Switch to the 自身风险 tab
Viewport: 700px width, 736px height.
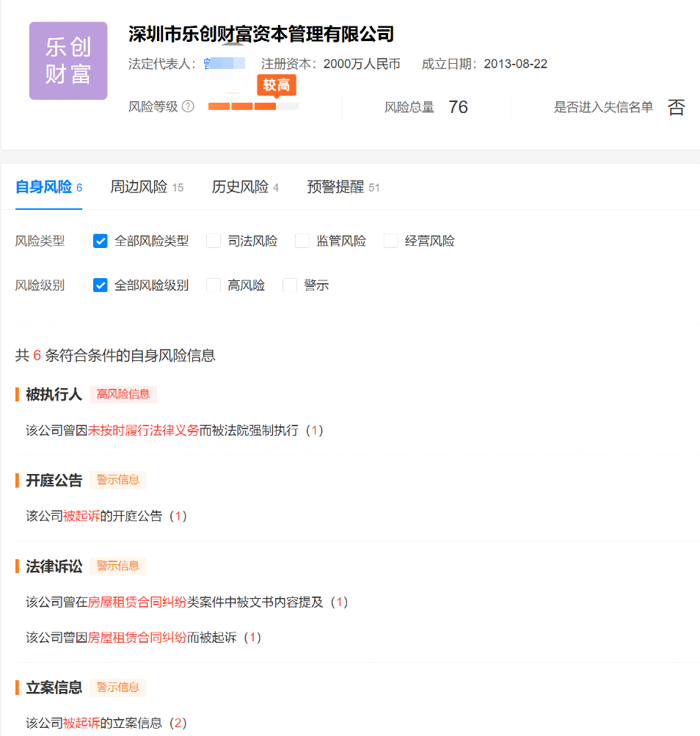pyautogui.click(x=49, y=187)
